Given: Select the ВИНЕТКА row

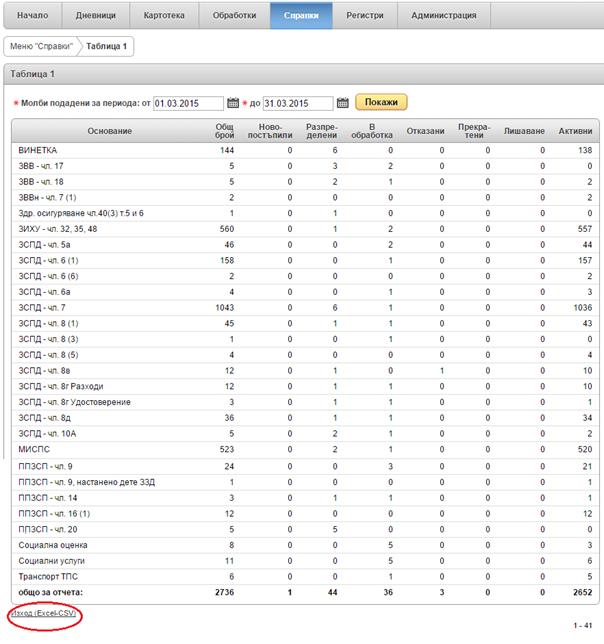Looking at the screenshot, I should (38, 149).
